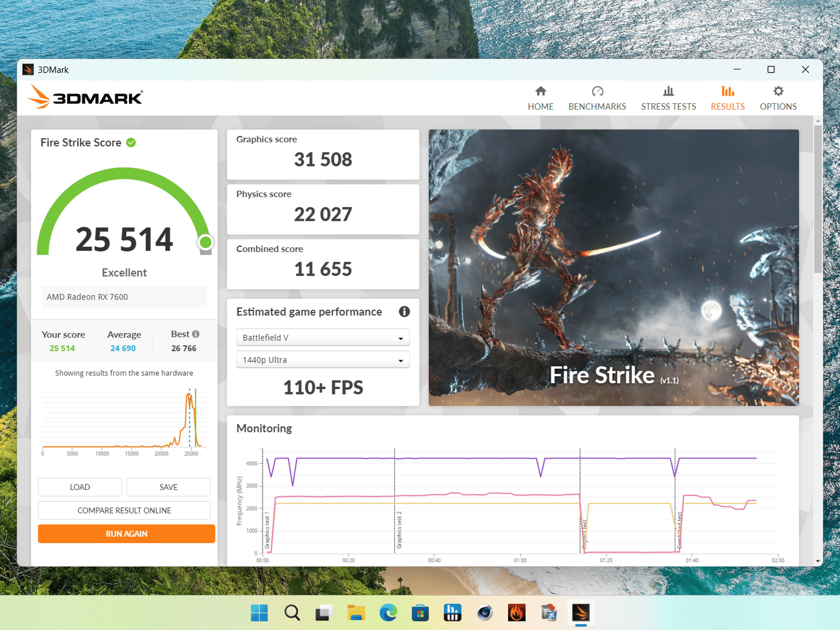The height and width of the screenshot is (630, 840).
Task: Open File Explorer from taskbar
Action: pyautogui.click(x=356, y=613)
